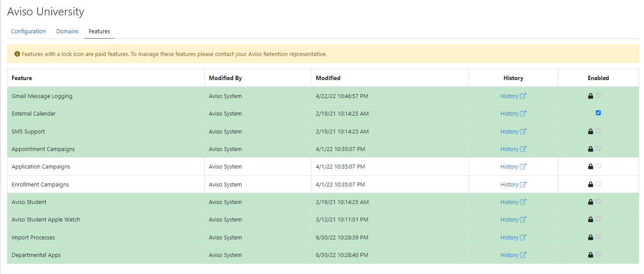This screenshot has width=644, height=274.
Task: Click Aviso System in Enrollment Campaigns row
Action: point(225,184)
